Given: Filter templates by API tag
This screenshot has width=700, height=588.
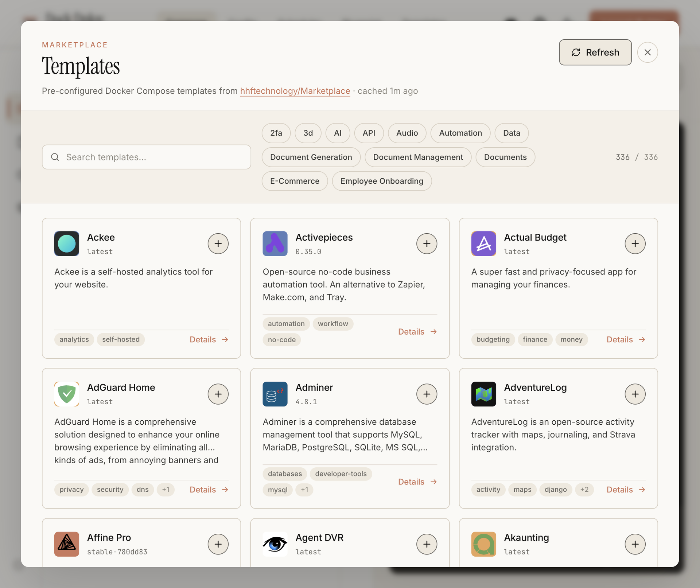Looking at the screenshot, I should (369, 133).
